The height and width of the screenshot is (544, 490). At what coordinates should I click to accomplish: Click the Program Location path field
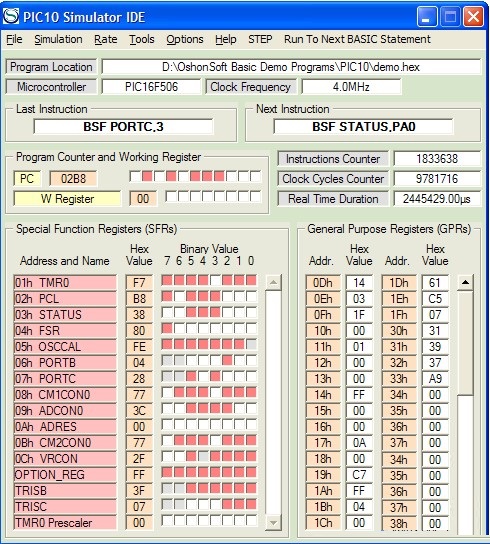[x=291, y=67]
